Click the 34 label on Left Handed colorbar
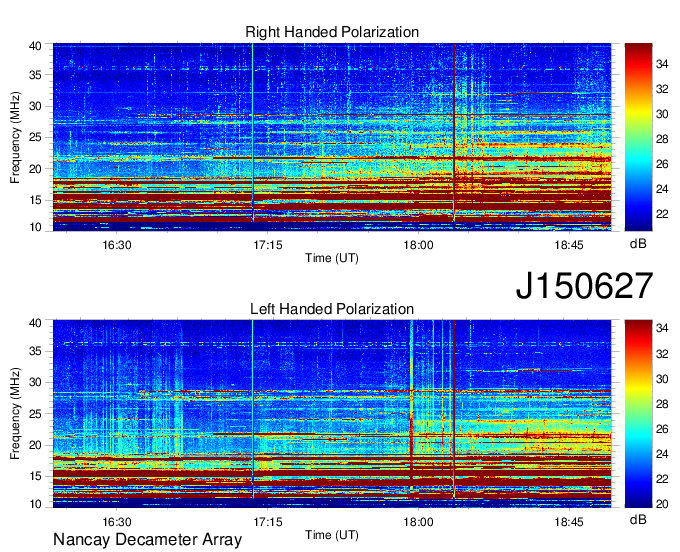This screenshot has width=680, height=552. click(x=662, y=328)
